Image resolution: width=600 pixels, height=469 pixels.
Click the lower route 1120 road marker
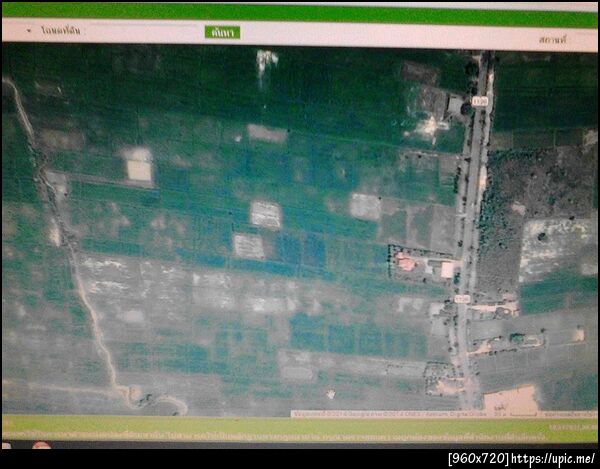[462, 299]
